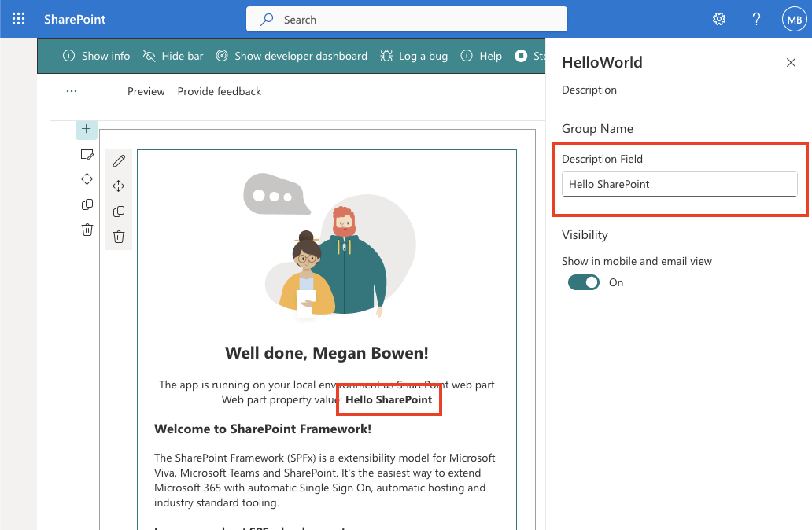
Task: Click the HelloWorld pane title
Action: pyautogui.click(x=602, y=63)
